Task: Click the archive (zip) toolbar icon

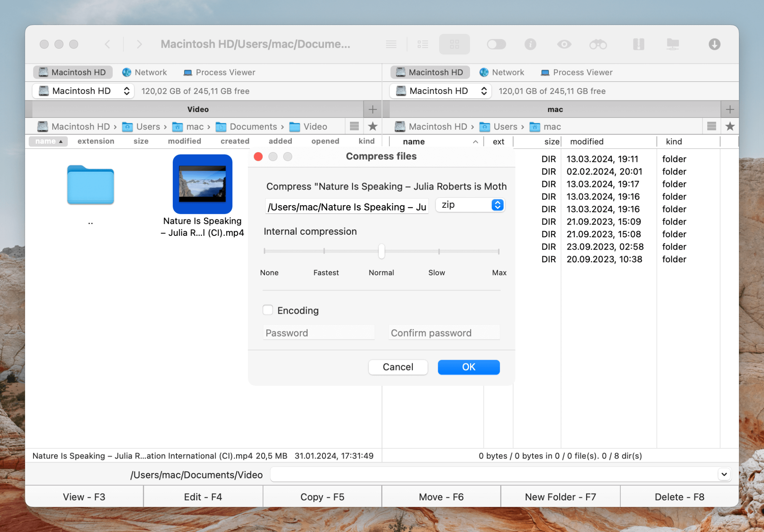Action: (x=638, y=44)
